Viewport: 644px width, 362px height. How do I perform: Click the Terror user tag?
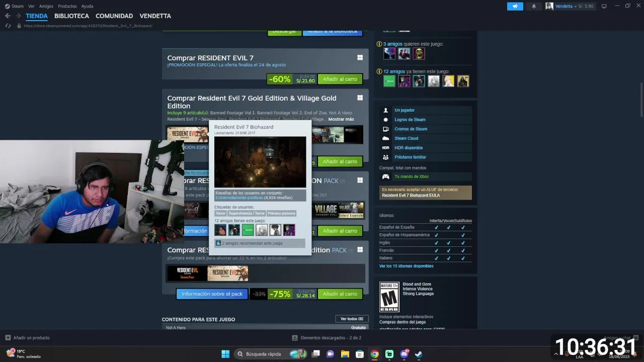coord(220,213)
